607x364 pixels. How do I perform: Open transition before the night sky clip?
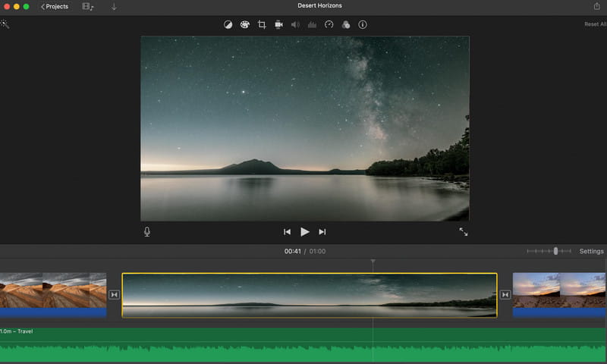(115, 295)
